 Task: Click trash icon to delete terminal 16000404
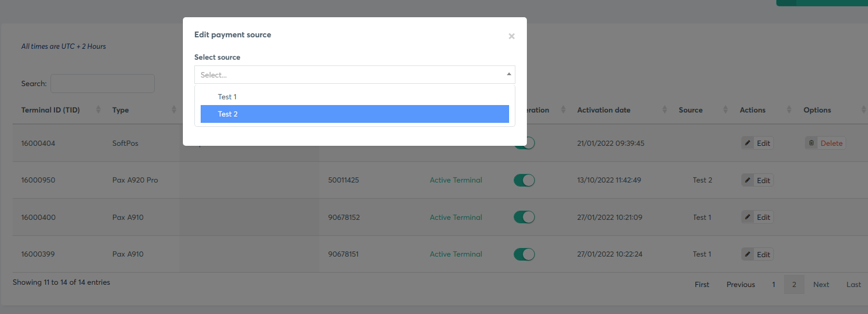pos(811,144)
